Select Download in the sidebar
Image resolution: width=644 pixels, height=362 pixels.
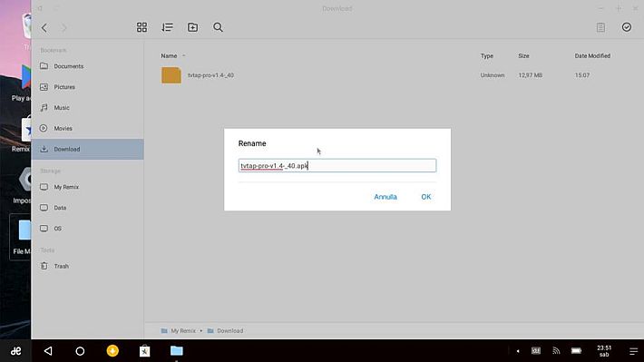coord(87,149)
